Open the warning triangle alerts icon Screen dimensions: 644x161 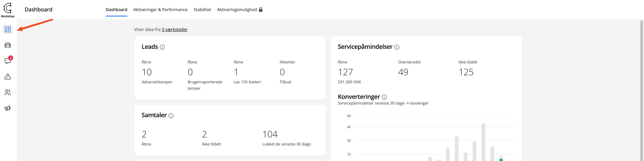8,77
